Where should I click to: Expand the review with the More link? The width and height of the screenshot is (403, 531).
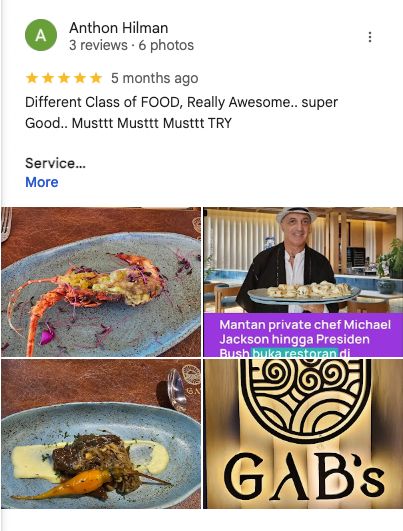tap(42, 182)
